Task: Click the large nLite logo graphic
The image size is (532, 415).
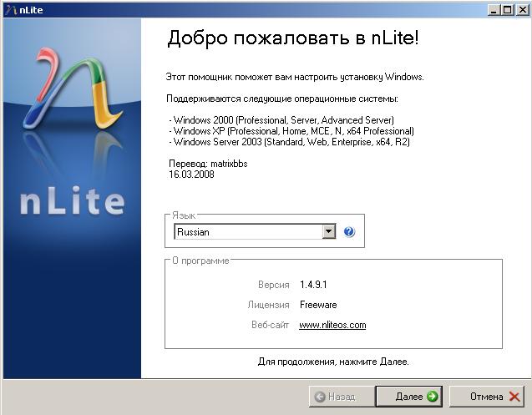Action: (73, 89)
